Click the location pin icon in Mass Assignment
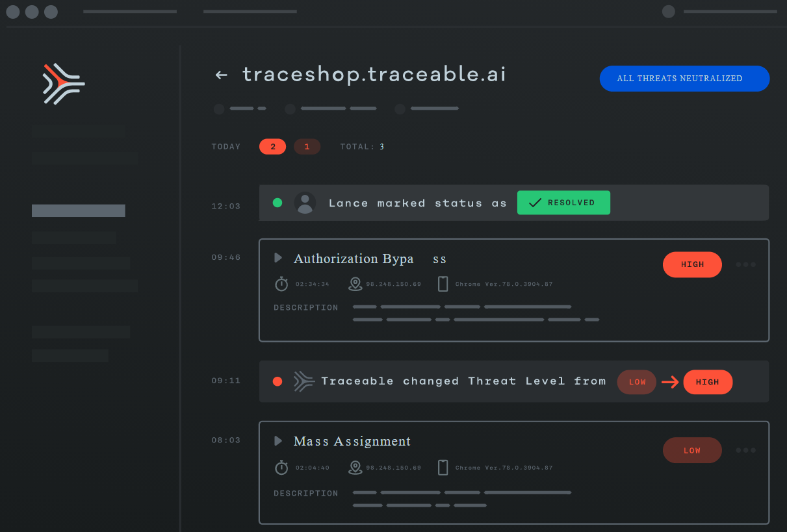Image resolution: width=787 pixels, height=532 pixels. [355, 467]
